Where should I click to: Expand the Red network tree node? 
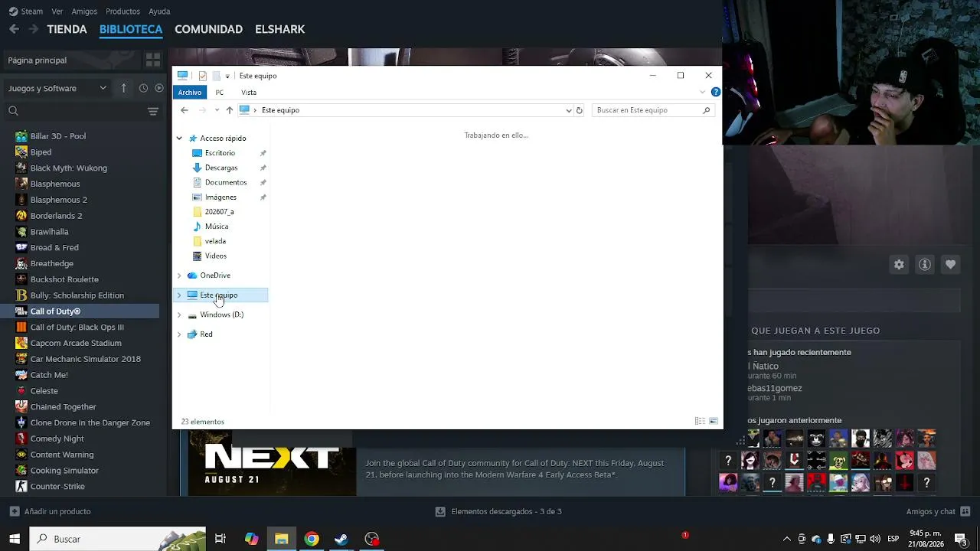point(179,334)
